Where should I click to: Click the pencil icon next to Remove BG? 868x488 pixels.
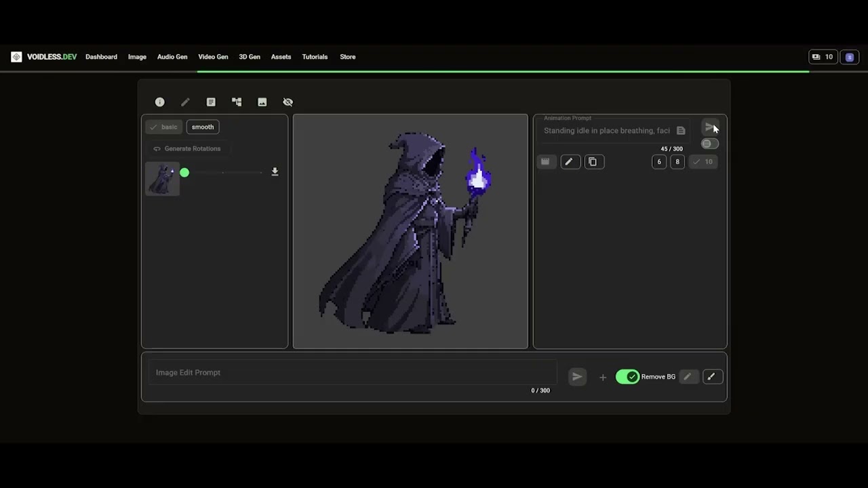click(x=688, y=377)
